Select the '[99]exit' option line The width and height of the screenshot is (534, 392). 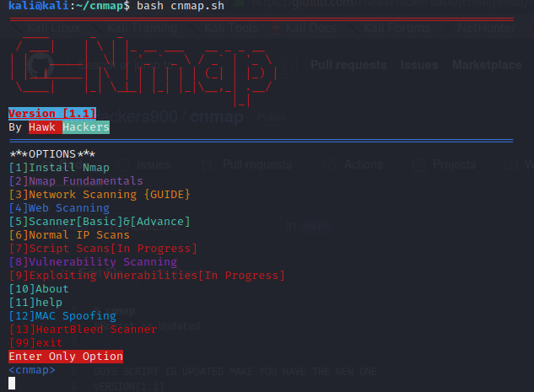click(x=35, y=342)
